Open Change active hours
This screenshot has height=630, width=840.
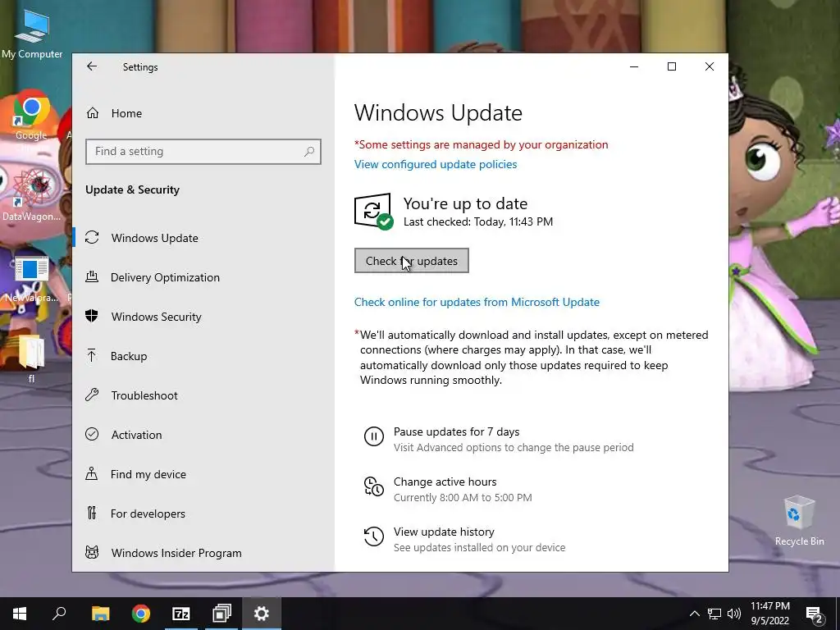coord(445,482)
